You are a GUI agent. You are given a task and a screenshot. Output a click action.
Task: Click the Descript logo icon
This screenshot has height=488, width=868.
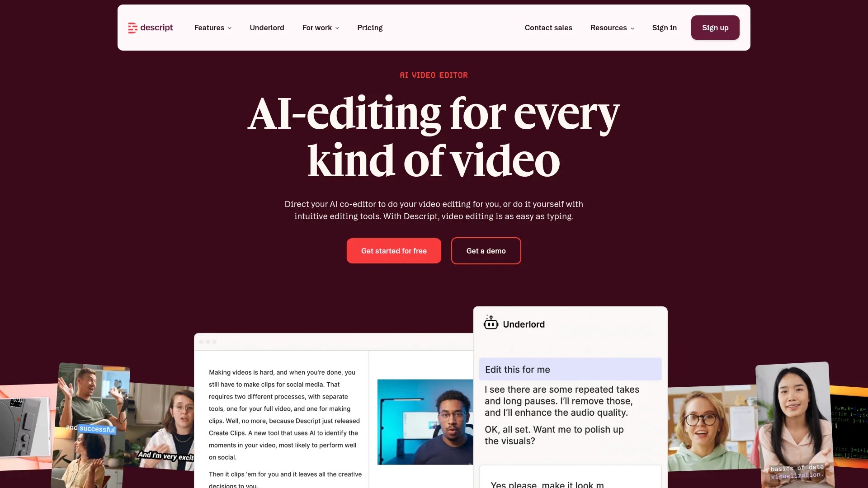[x=132, y=28]
